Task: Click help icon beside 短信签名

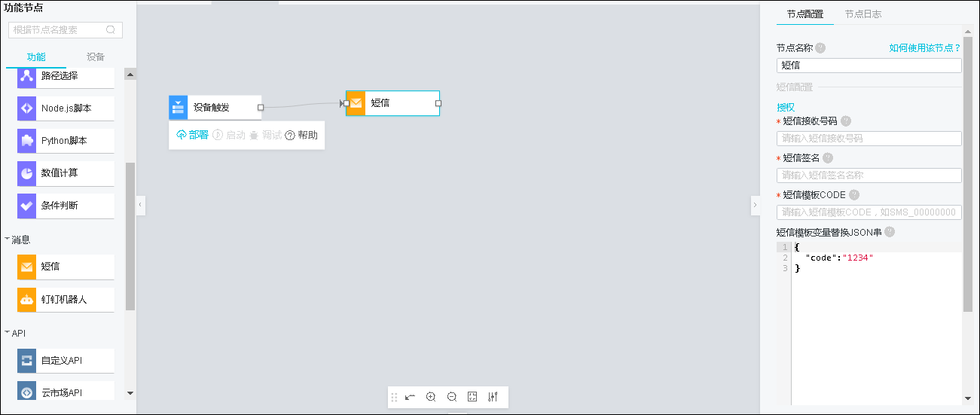Action: 828,158
